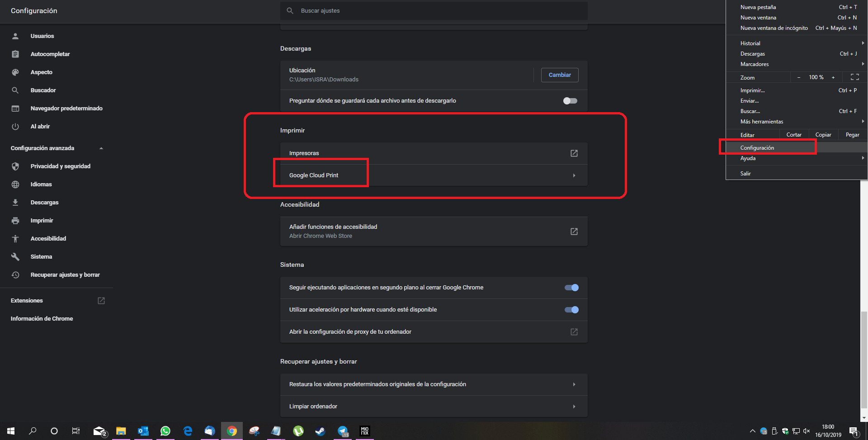Open Steam from the taskbar
This screenshot has width=868, height=440.
(320, 431)
